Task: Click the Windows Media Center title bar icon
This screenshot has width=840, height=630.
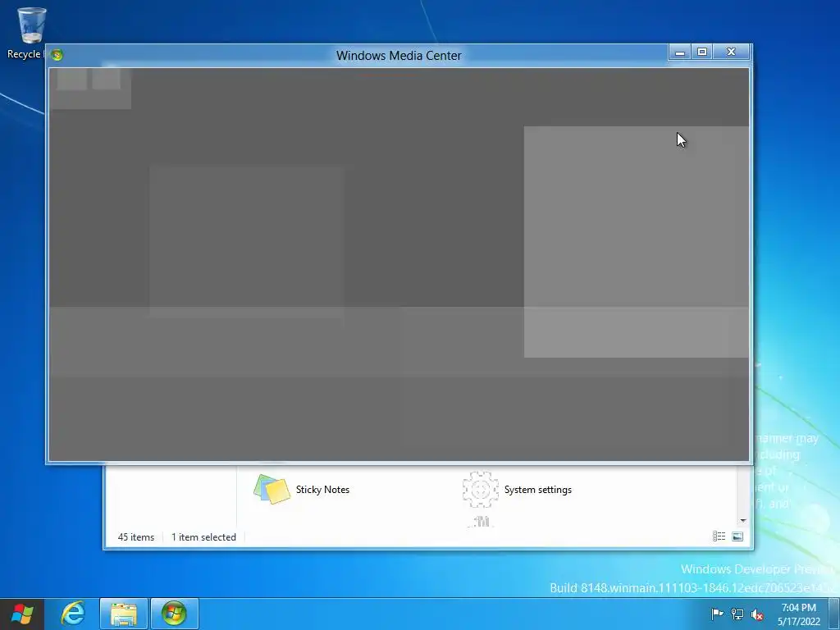Action: [x=57, y=55]
